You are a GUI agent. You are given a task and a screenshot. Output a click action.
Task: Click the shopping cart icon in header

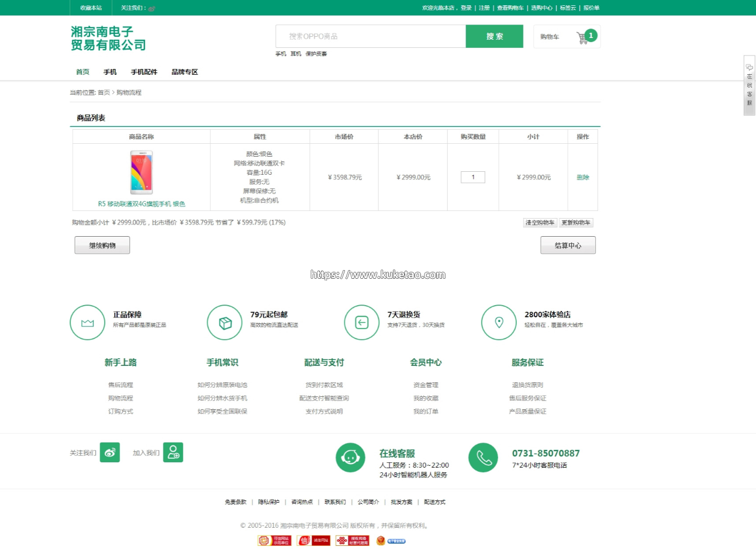click(x=582, y=37)
